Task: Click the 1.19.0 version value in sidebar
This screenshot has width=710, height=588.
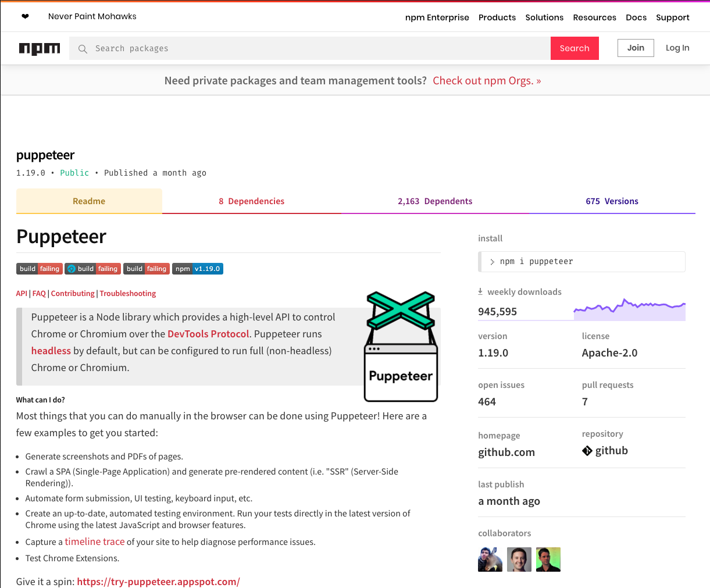Action: point(493,353)
